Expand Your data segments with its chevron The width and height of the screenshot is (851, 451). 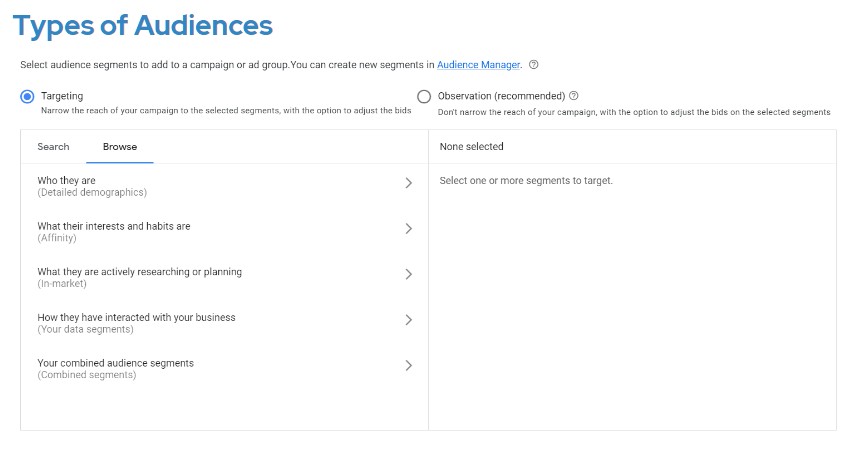coord(408,320)
